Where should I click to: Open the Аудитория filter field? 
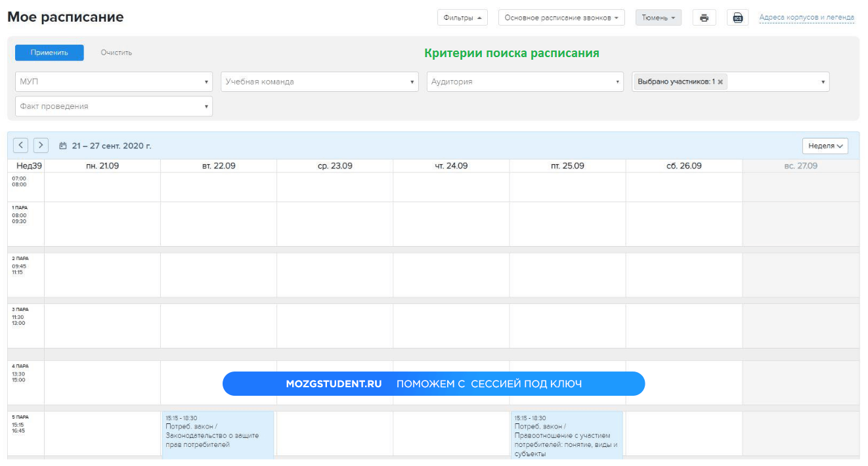525,82
